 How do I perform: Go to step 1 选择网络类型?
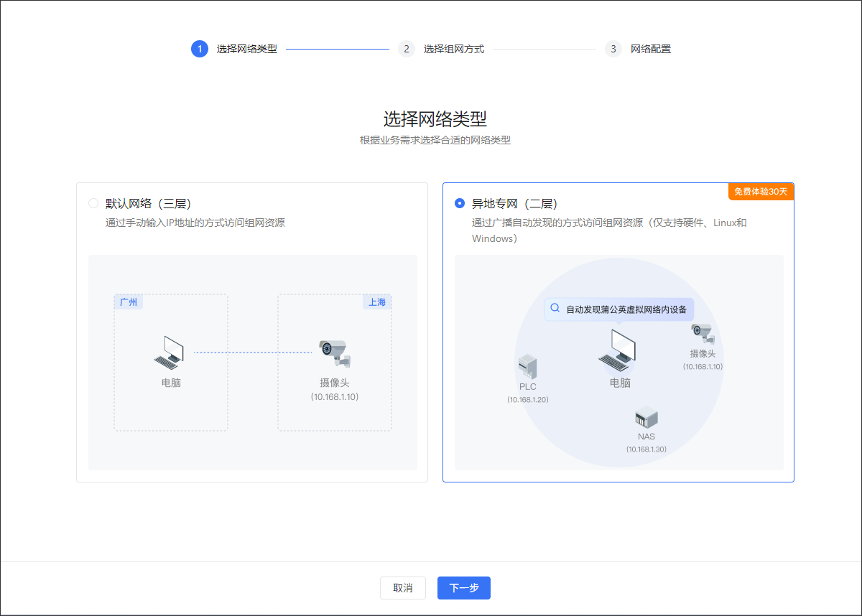(200, 49)
